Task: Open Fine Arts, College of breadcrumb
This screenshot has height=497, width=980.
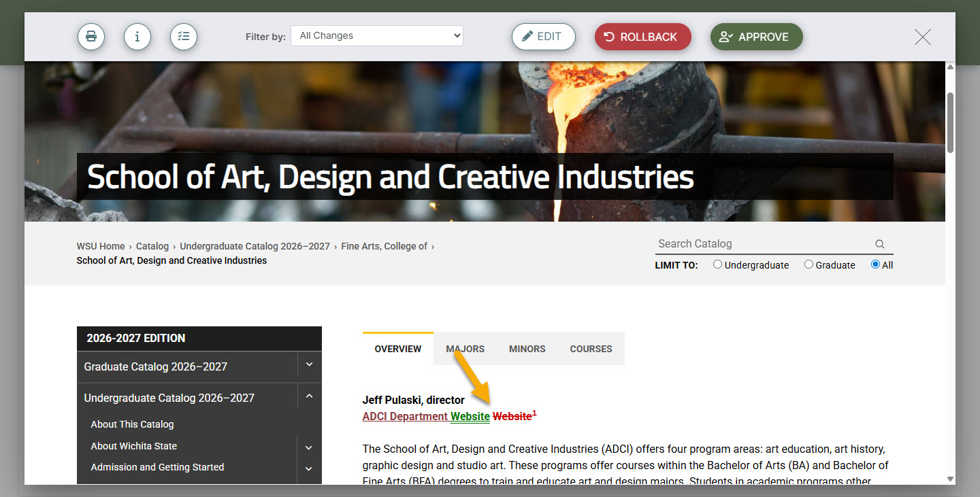Action: coord(384,246)
